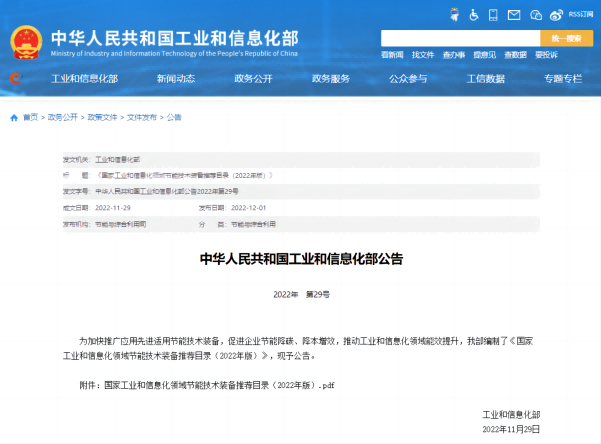Open 新闻动态 navigation menu

pos(176,79)
